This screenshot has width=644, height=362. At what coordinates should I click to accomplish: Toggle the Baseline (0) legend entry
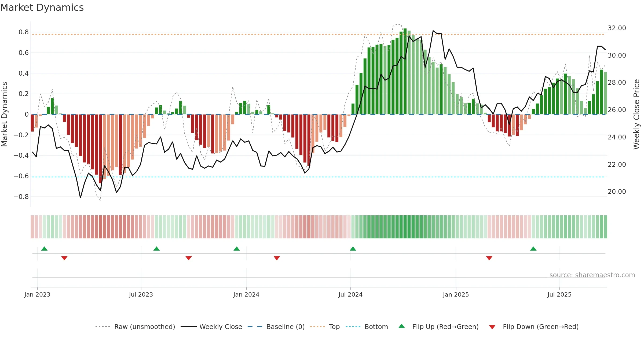276,327
